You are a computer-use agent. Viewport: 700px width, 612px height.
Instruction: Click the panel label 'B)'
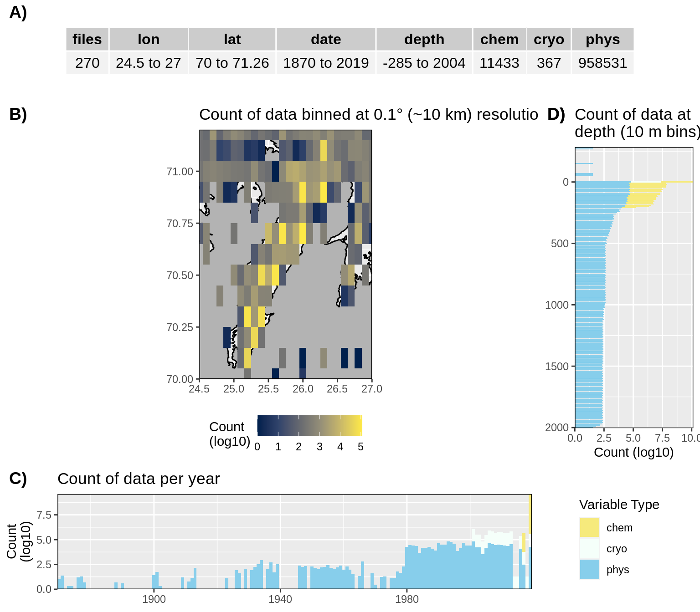coord(18,114)
